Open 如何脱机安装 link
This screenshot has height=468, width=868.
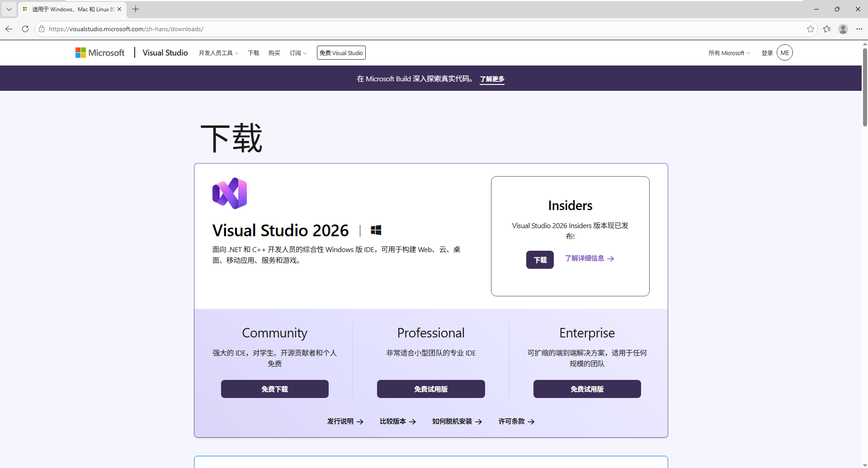click(457, 421)
